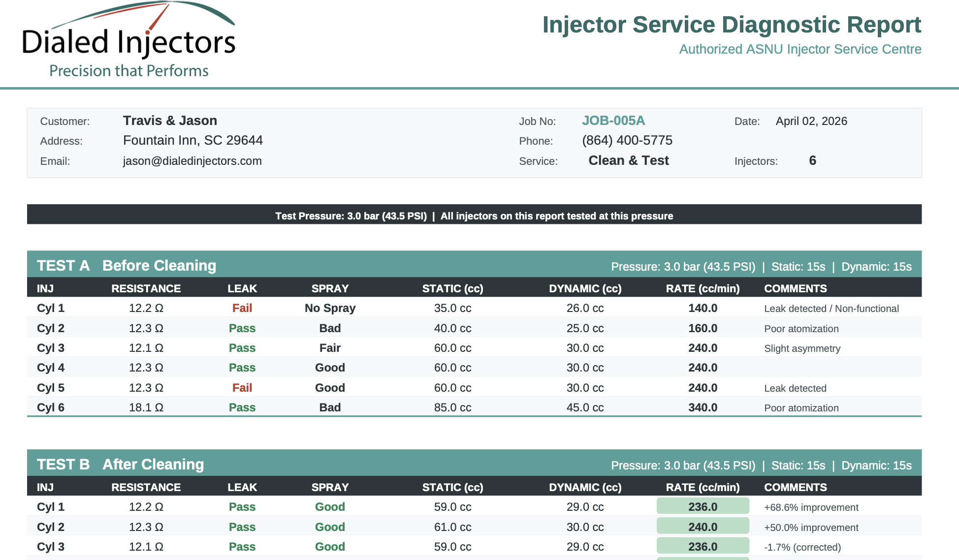Click the Dialed Injectors logo
Screen dimensions: 959x560
click(x=129, y=39)
